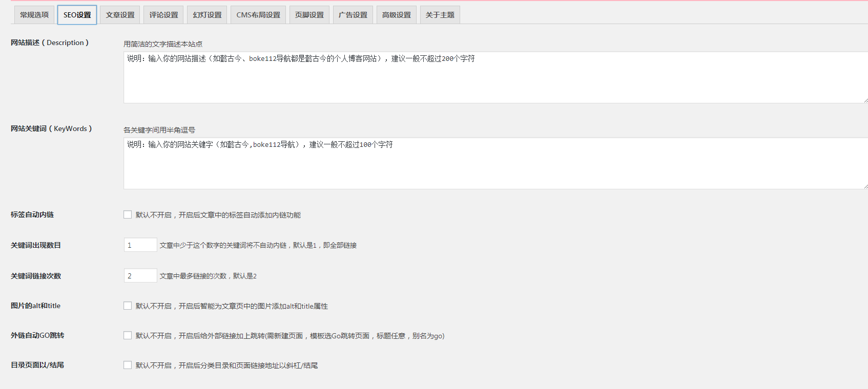
Task: Select the SEO设置 tab
Action: point(77,15)
